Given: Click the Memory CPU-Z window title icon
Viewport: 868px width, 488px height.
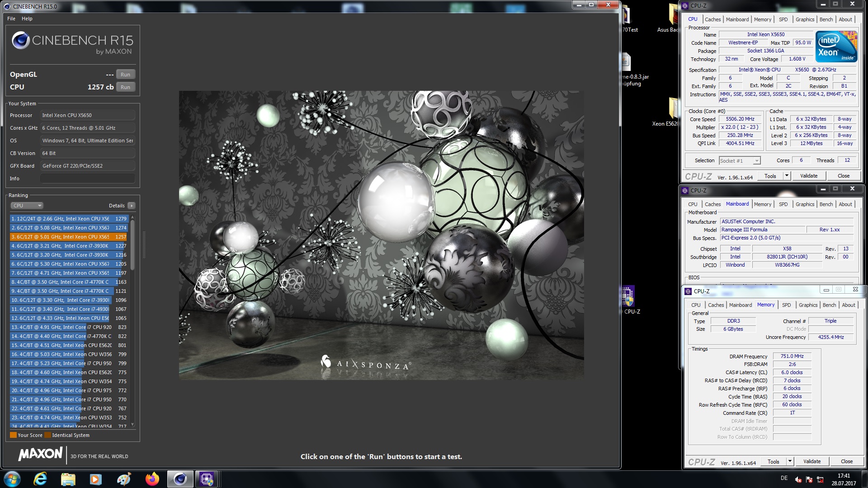Looking at the screenshot, I should click(688, 291).
